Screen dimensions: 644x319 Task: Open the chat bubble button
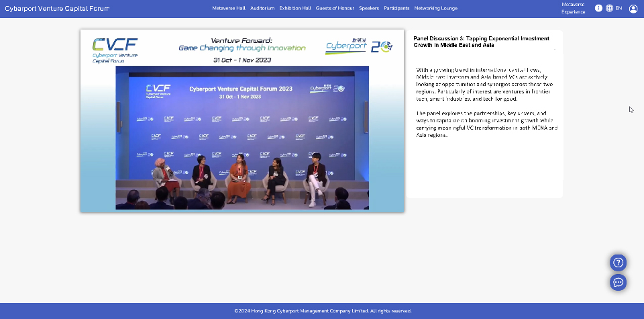(618, 282)
